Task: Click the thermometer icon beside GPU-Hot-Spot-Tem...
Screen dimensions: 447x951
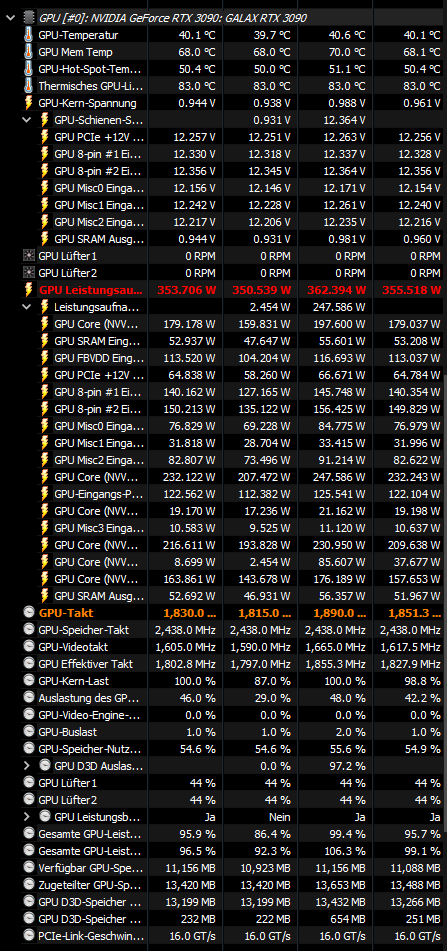Action: [x=28, y=69]
